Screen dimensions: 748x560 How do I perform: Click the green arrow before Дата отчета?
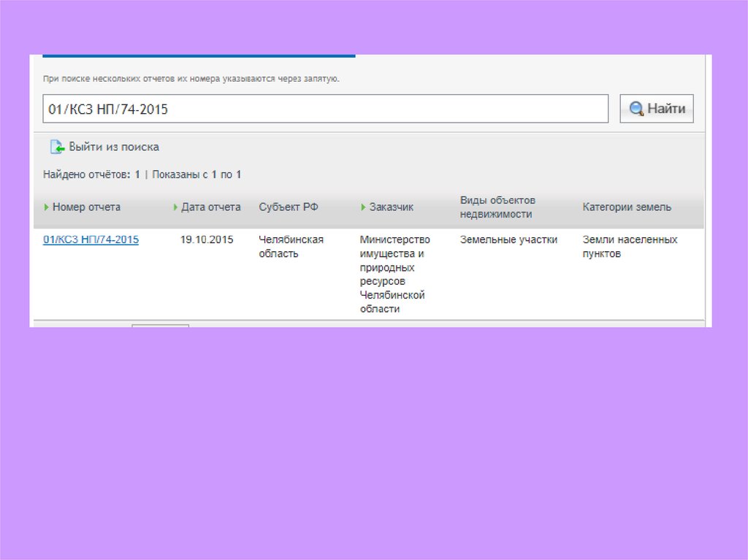[x=176, y=207]
